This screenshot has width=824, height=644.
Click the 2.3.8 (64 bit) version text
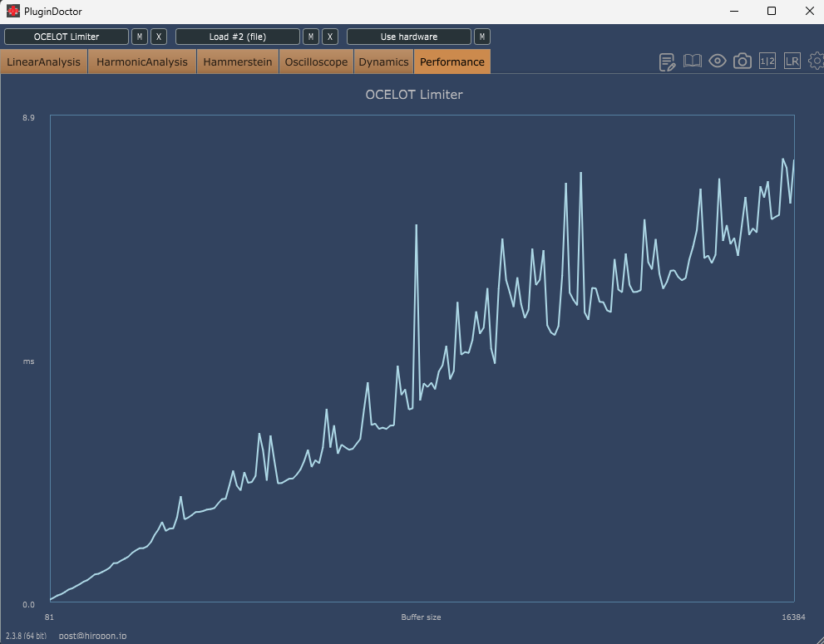click(x=27, y=636)
